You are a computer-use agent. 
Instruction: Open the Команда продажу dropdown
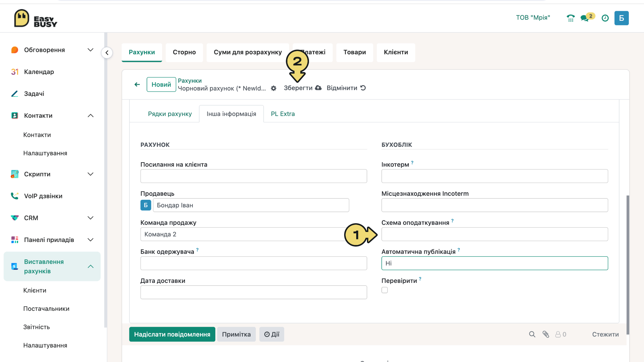coord(253,234)
